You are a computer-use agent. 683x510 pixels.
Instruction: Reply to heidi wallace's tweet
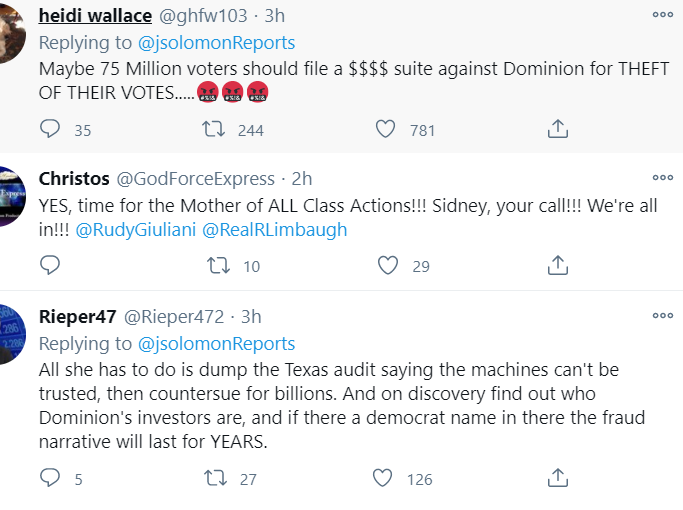[50, 129]
